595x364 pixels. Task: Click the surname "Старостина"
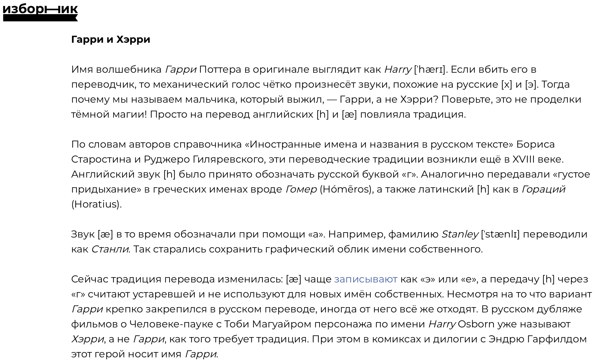[101, 159]
